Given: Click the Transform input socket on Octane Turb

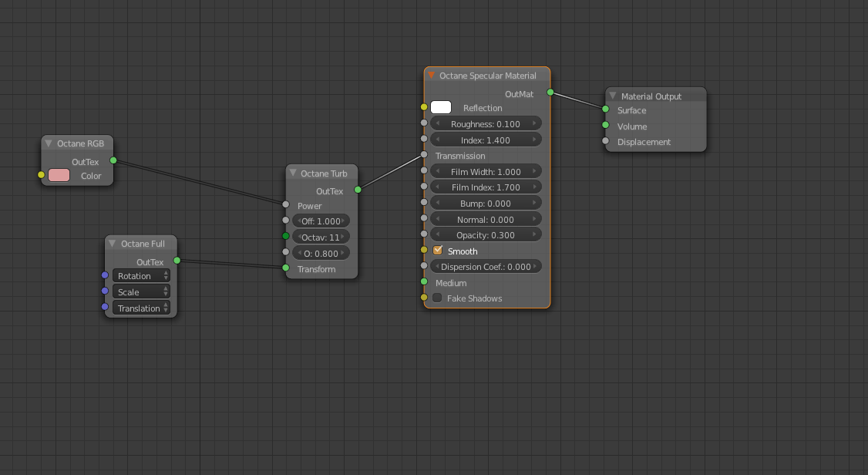Looking at the screenshot, I should click(286, 268).
